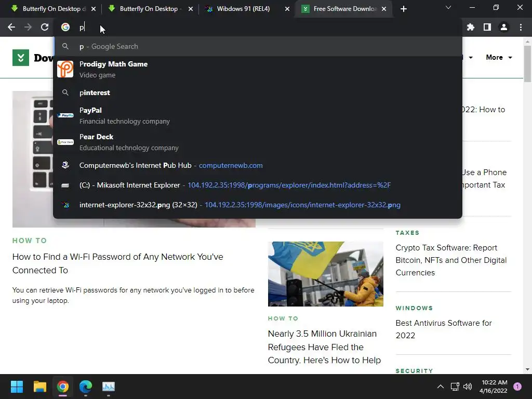Open a new browser tab

[x=403, y=9]
